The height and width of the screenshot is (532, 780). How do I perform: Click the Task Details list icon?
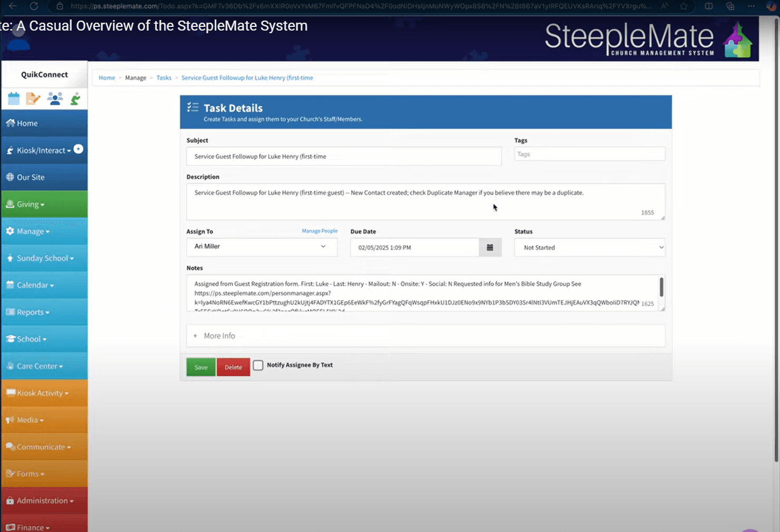click(x=193, y=108)
